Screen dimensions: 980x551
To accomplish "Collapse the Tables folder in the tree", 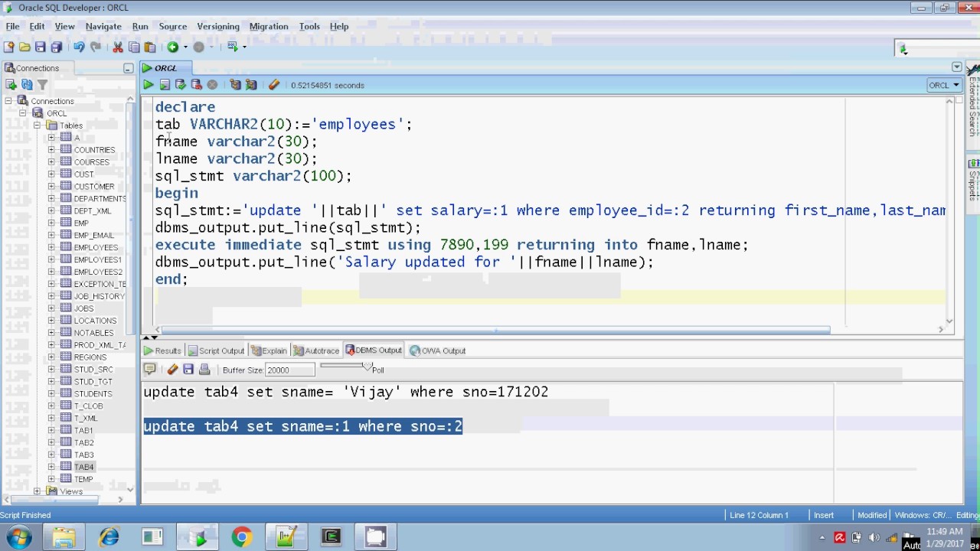I will pyautogui.click(x=36, y=126).
